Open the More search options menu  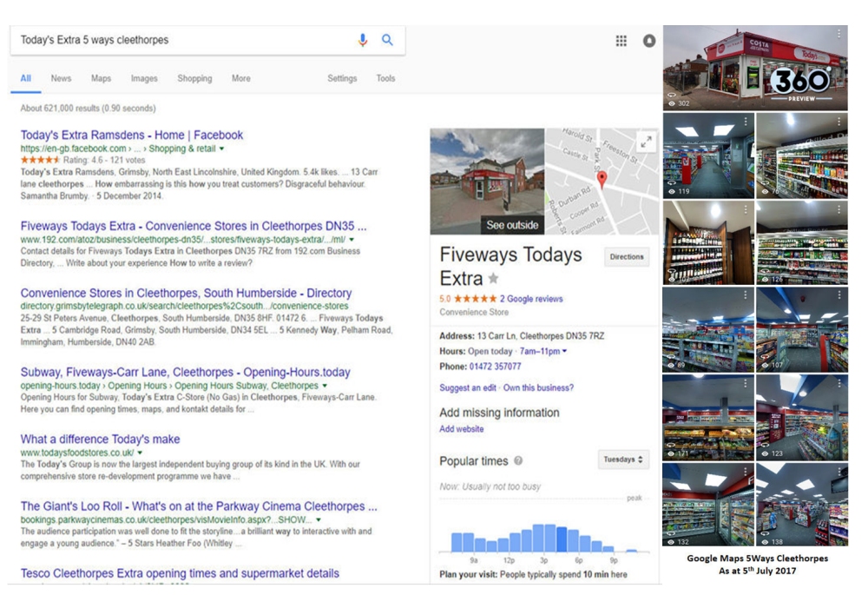point(240,78)
